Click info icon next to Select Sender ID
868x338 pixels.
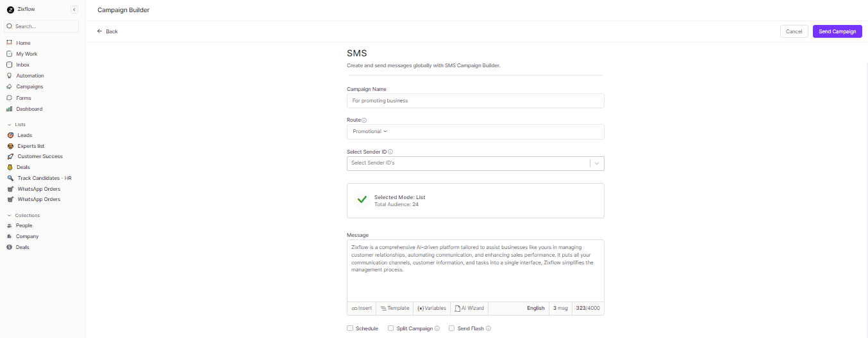click(x=390, y=152)
